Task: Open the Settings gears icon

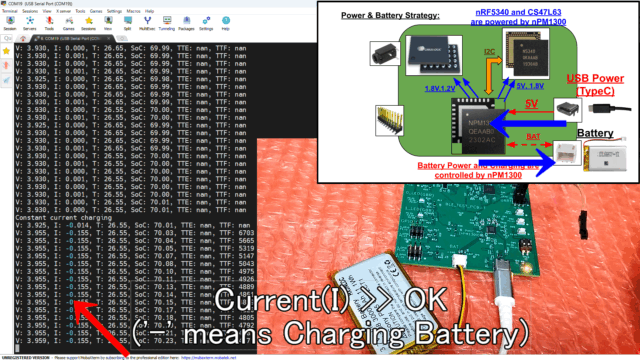Action: [206, 23]
